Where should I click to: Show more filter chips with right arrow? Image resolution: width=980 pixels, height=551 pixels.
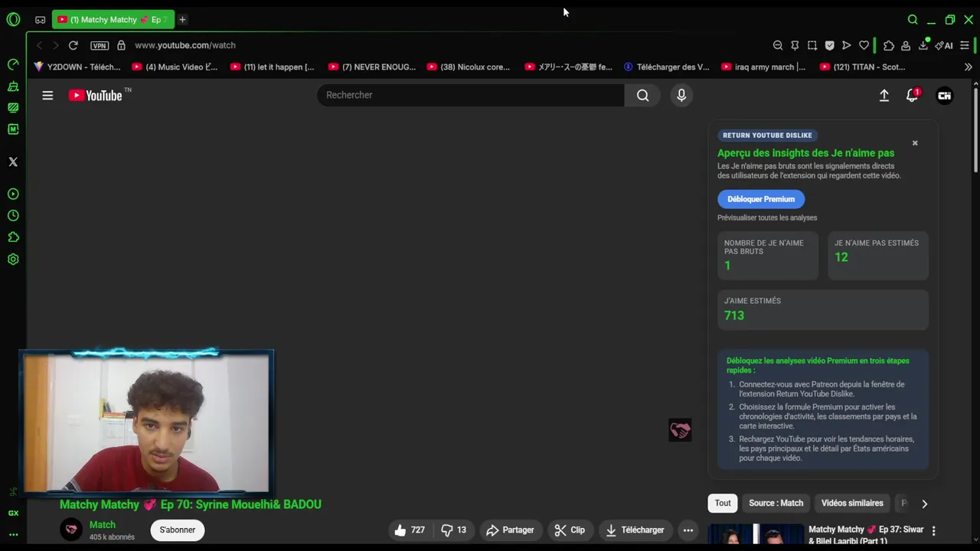click(924, 504)
